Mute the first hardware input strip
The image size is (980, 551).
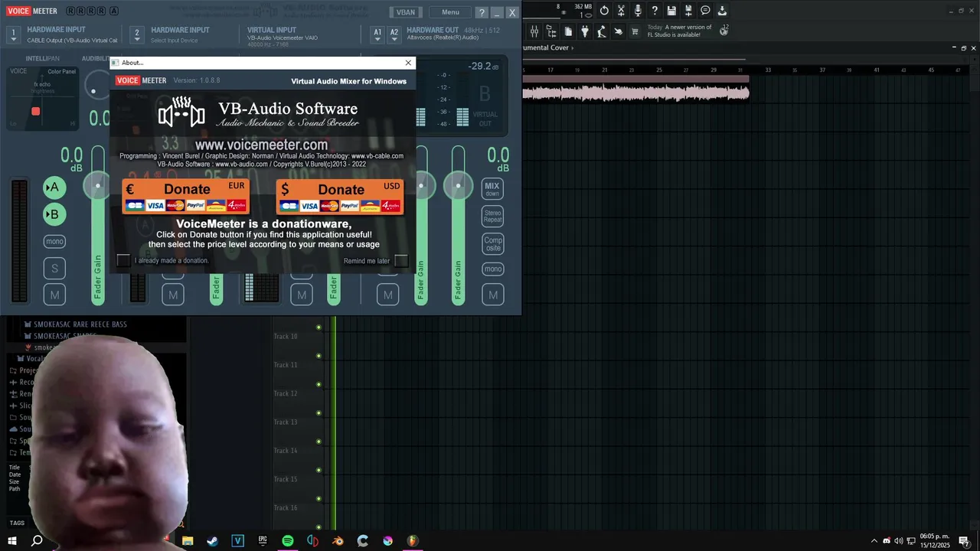point(54,295)
